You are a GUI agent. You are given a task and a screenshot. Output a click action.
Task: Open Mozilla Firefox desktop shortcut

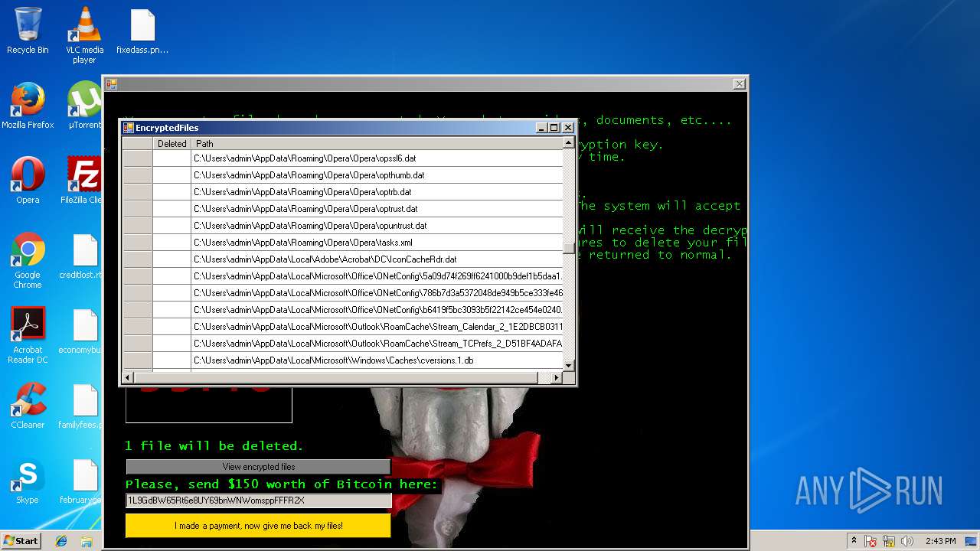click(x=28, y=106)
